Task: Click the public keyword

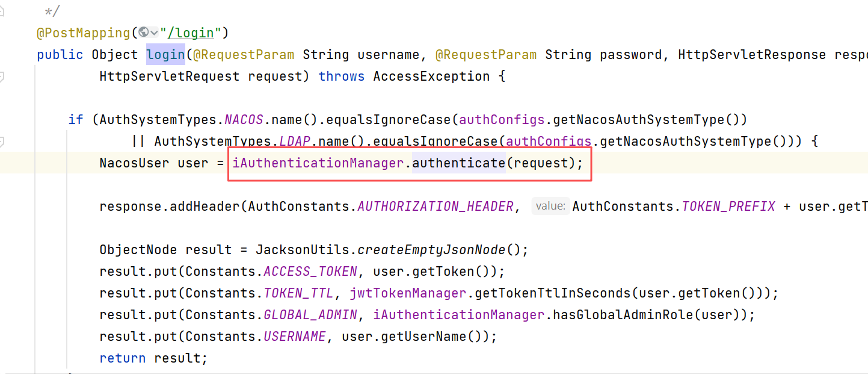Action: pos(60,54)
